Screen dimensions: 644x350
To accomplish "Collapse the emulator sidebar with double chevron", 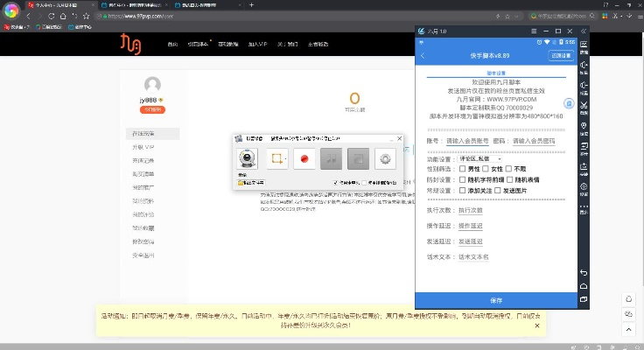I will point(584,31).
